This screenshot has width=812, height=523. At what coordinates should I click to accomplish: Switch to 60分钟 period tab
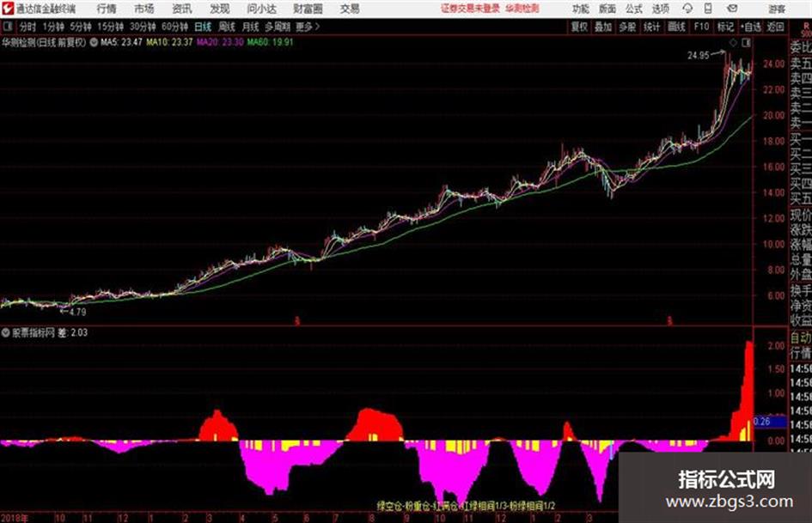point(175,27)
